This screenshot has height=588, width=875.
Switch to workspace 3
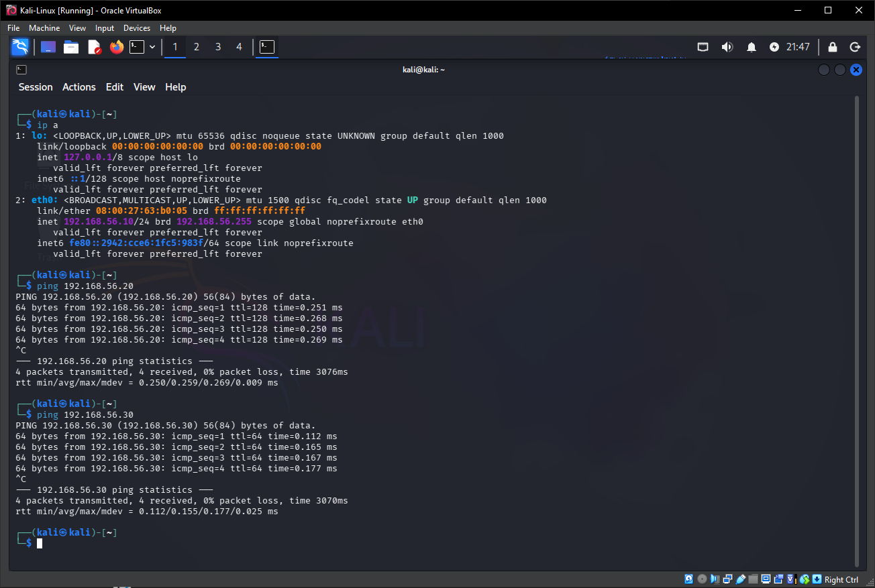(217, 47)
